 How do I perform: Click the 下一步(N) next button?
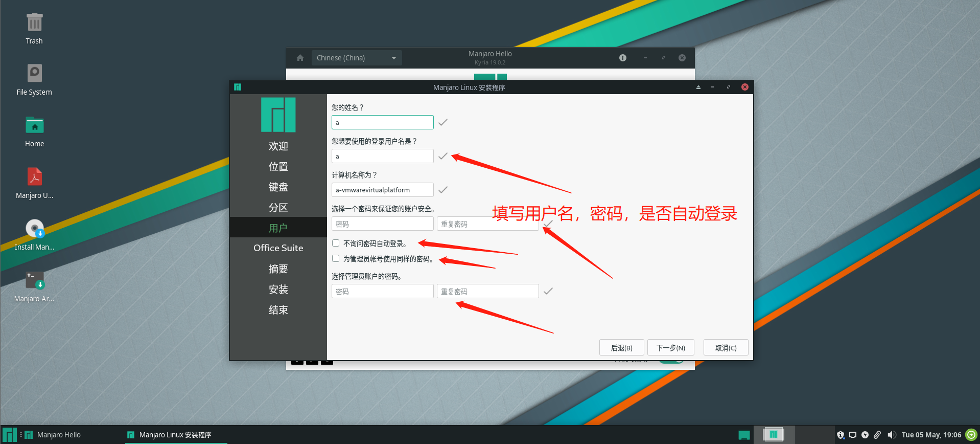671,347
